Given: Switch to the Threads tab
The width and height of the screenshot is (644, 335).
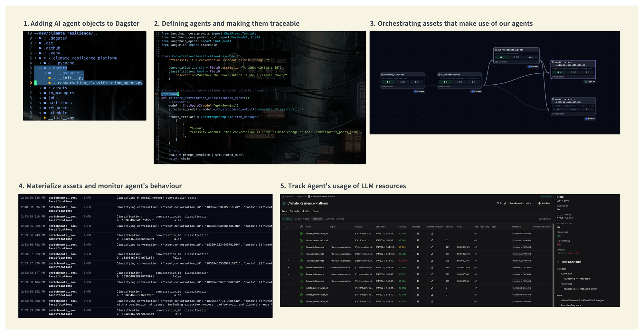Looking at the screenshot, I should [294, 211].
